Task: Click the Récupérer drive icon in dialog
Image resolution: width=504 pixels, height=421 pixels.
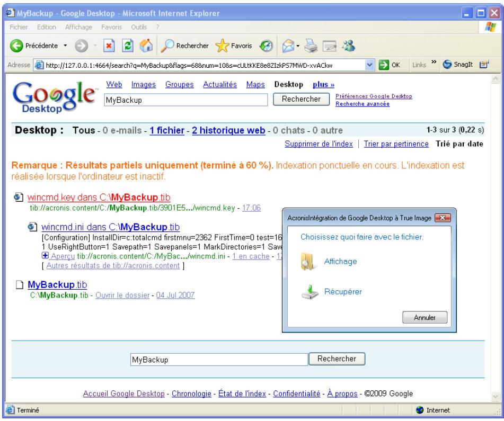Action: [x=310, y=292]
